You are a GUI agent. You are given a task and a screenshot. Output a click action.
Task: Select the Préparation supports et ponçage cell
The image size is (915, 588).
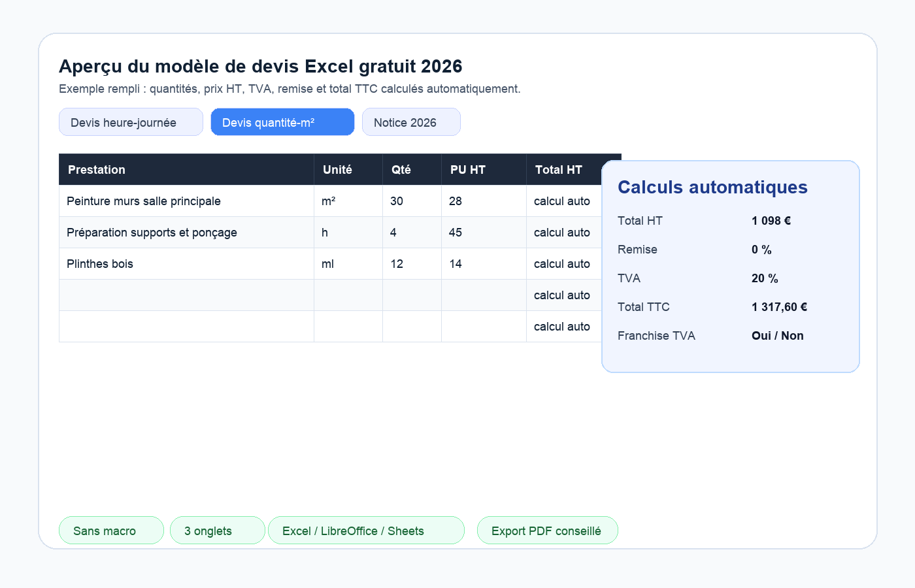coord(186,233)
